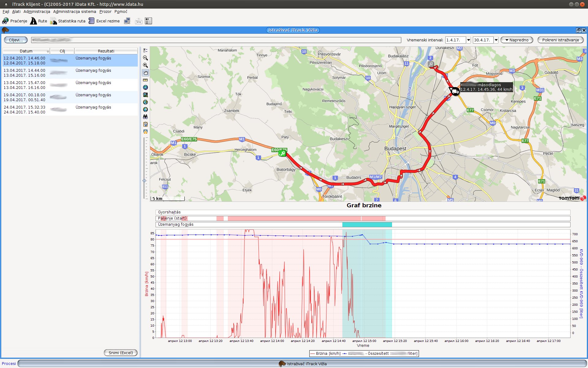This screenshot has width=588, height=368.
Task: Click the warning triangle icon in map toolbar
Action: point(145,132)
